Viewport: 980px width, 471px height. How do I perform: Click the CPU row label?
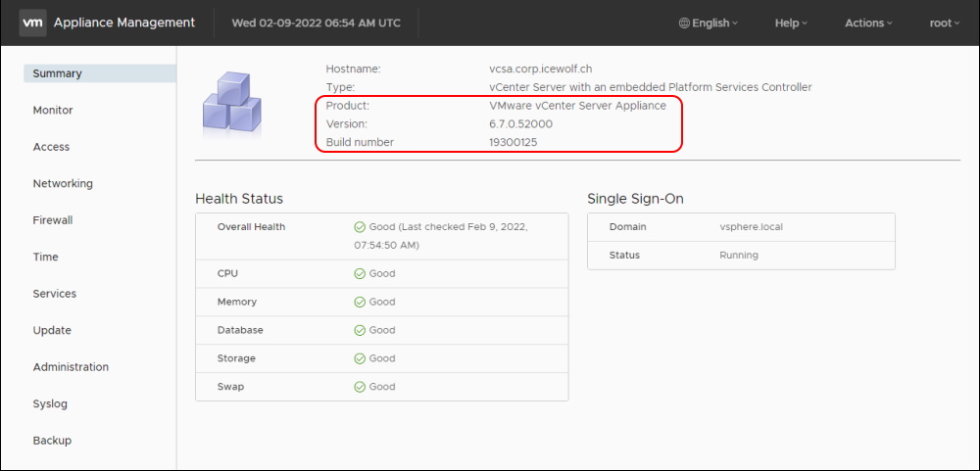227,273
